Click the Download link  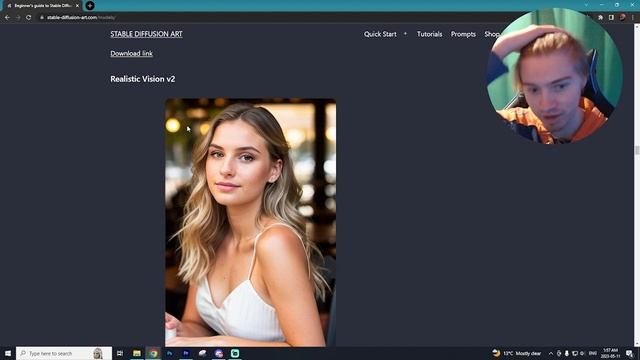click(x=131, y=53)
